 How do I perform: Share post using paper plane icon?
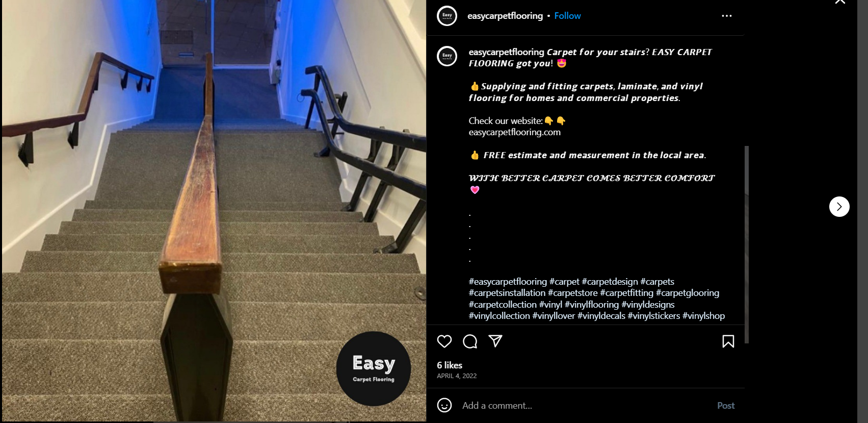click(495, 341)
